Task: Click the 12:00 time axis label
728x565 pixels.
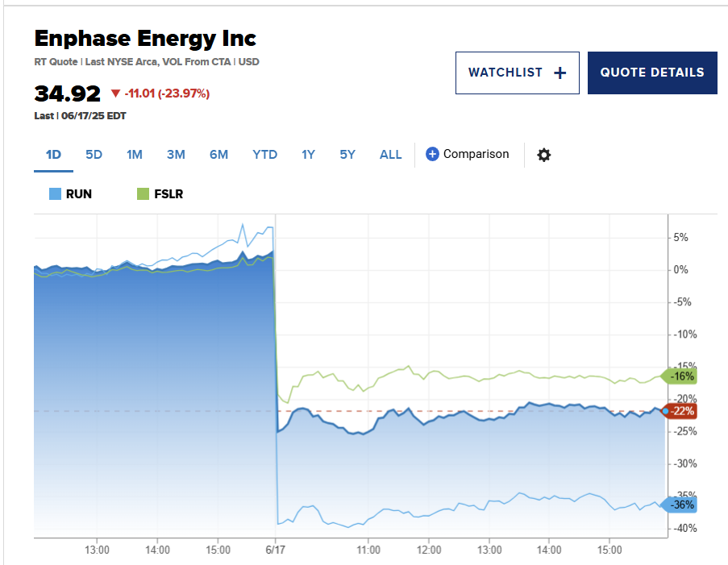Action: pyautogui.click(x=429, y=550)
